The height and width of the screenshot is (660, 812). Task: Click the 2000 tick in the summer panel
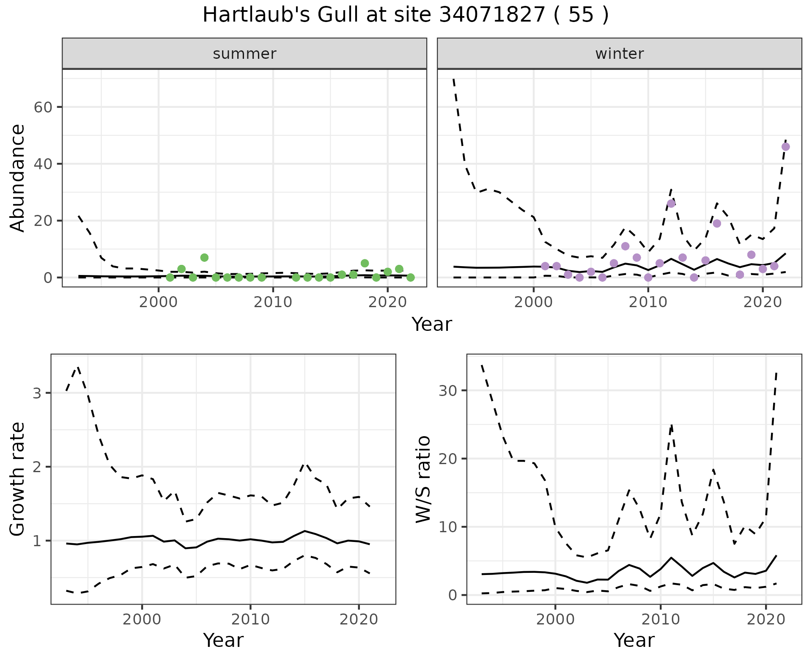(159, 302)
